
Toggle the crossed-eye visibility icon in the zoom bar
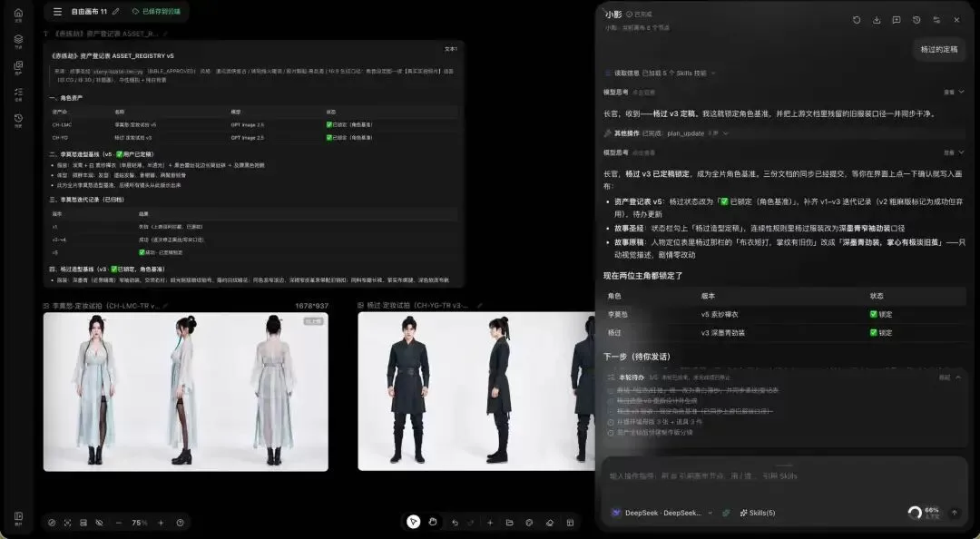click(x=99, y=523)
